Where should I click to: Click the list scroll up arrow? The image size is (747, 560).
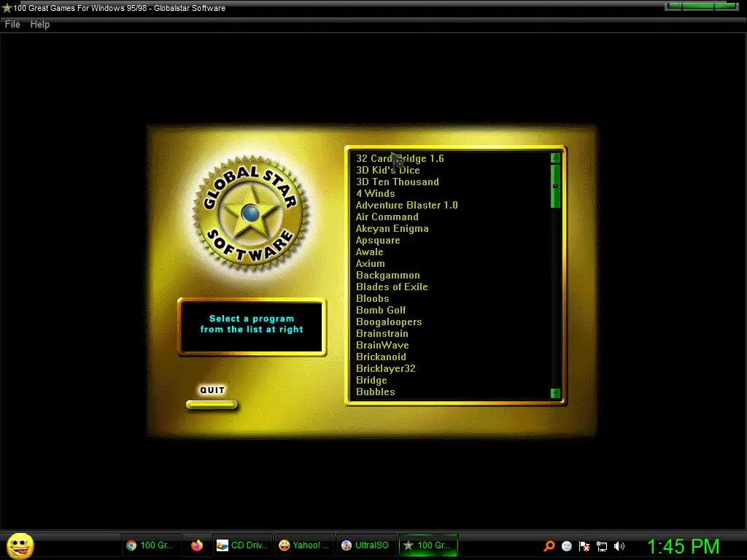click(555, 157)
